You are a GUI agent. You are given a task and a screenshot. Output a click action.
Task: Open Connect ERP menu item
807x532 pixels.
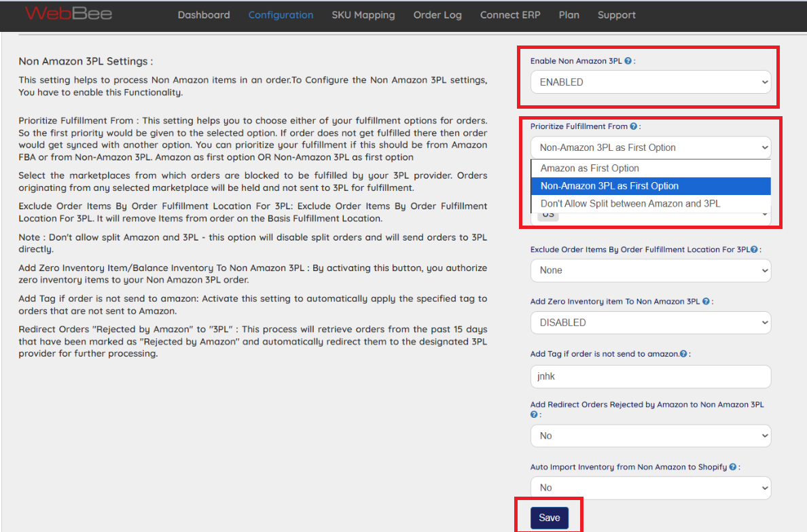pos(510,15)
